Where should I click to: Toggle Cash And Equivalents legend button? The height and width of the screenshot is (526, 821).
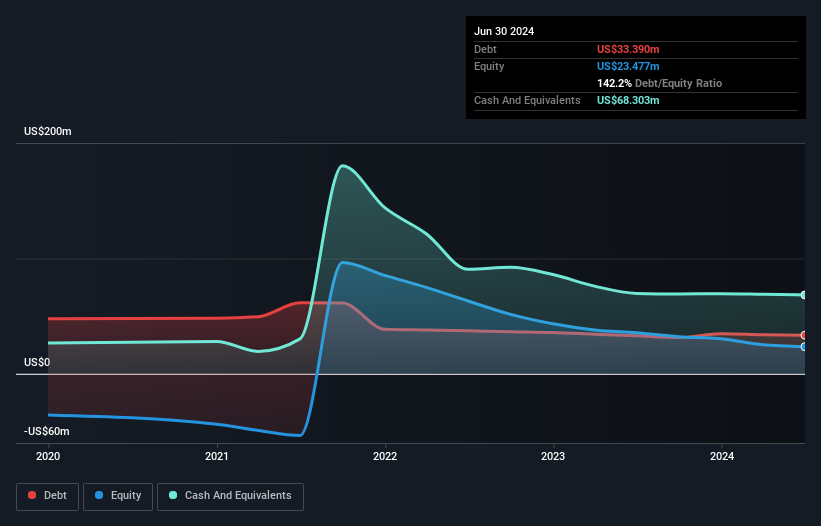pyautogui.click(x=230, y=496)
